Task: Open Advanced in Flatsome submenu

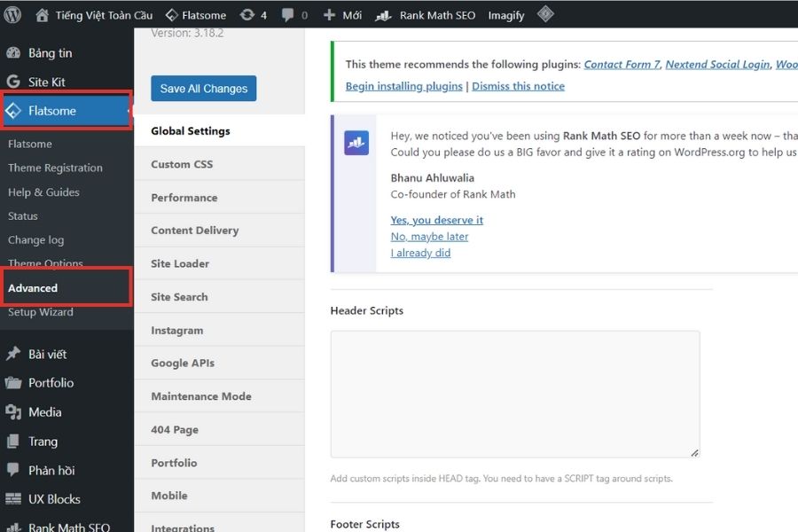Action: [33, 288]
